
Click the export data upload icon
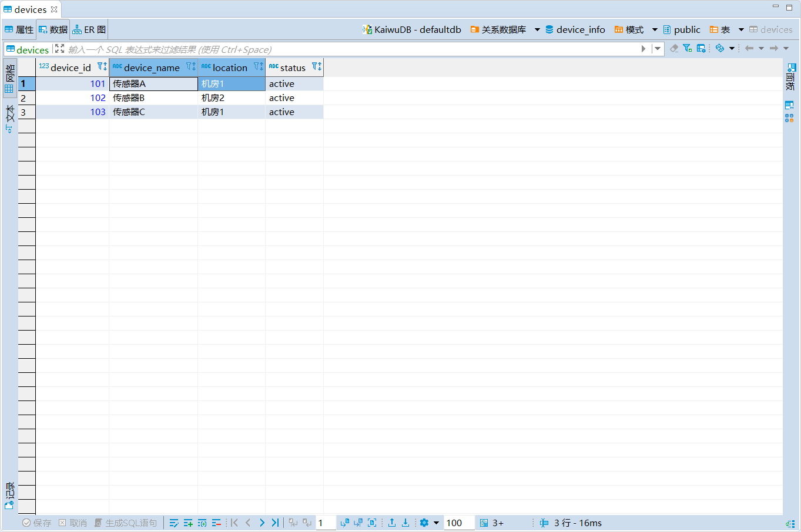click(x=392, y=523)
